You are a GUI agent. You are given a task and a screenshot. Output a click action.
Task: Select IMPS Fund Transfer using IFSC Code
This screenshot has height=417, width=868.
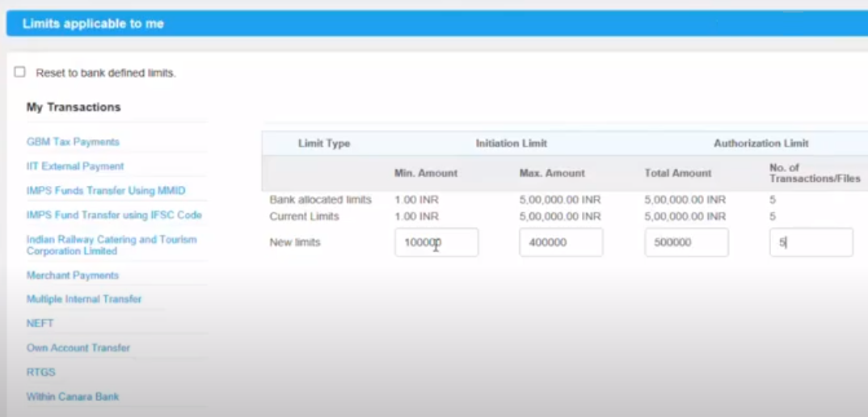point(114,215)
